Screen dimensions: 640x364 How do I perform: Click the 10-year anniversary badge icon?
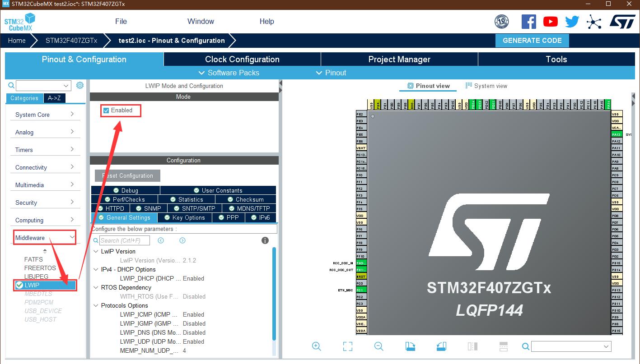click(x=502, y=21)
